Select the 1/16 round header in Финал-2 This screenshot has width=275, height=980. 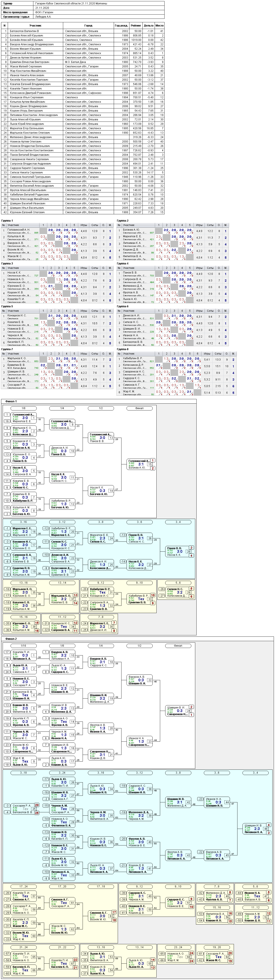click(x=24, y=646)
